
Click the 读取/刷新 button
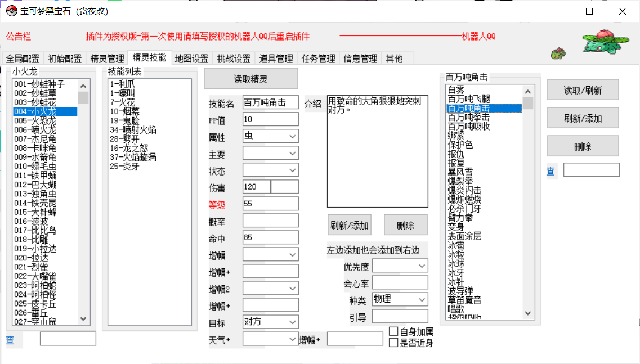point(583,90)
